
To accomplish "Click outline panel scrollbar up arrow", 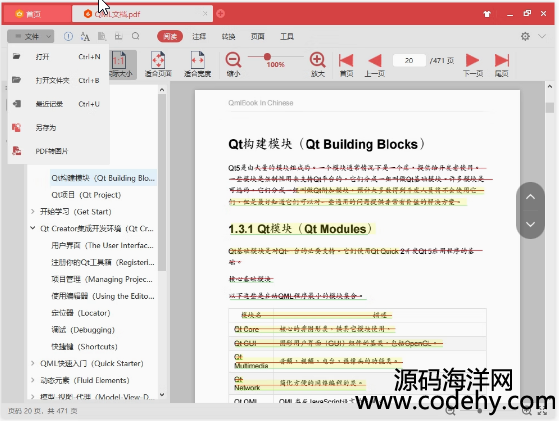I will coord(162,90).
